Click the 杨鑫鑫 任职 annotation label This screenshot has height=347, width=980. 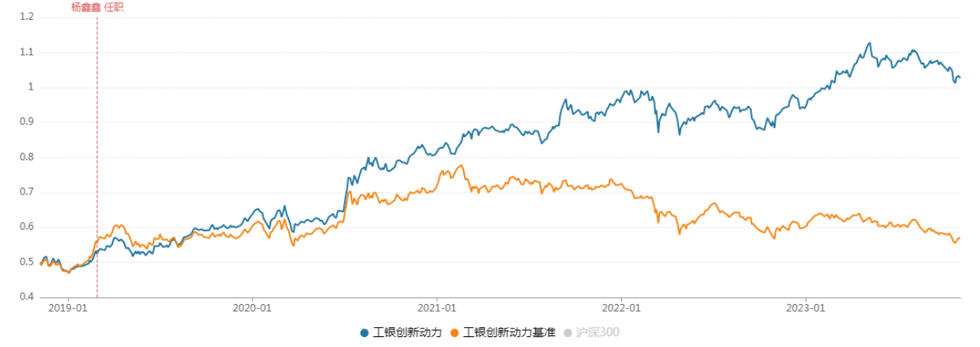97,8
